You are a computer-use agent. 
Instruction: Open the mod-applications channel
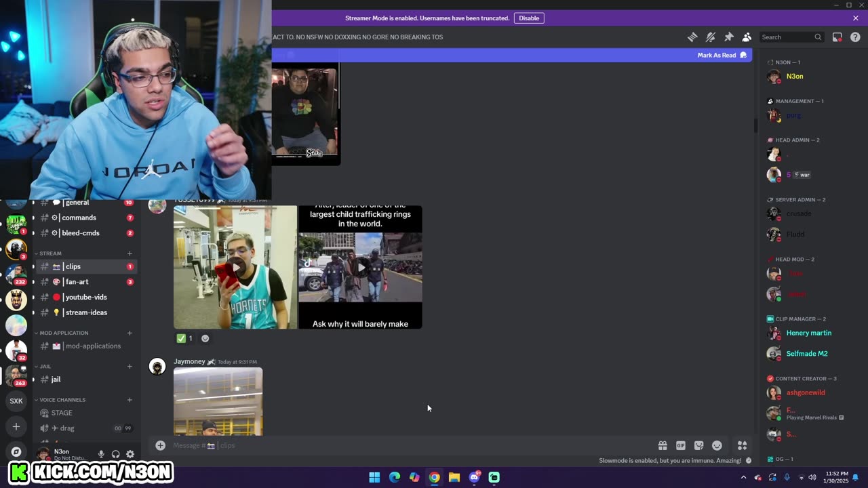[x=85, y=346]
